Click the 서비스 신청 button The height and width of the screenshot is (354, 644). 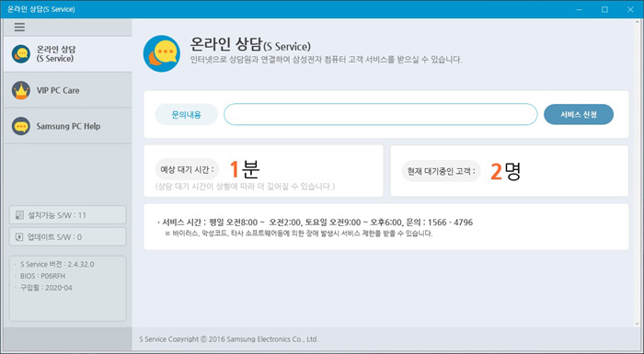tap(579, 115)
